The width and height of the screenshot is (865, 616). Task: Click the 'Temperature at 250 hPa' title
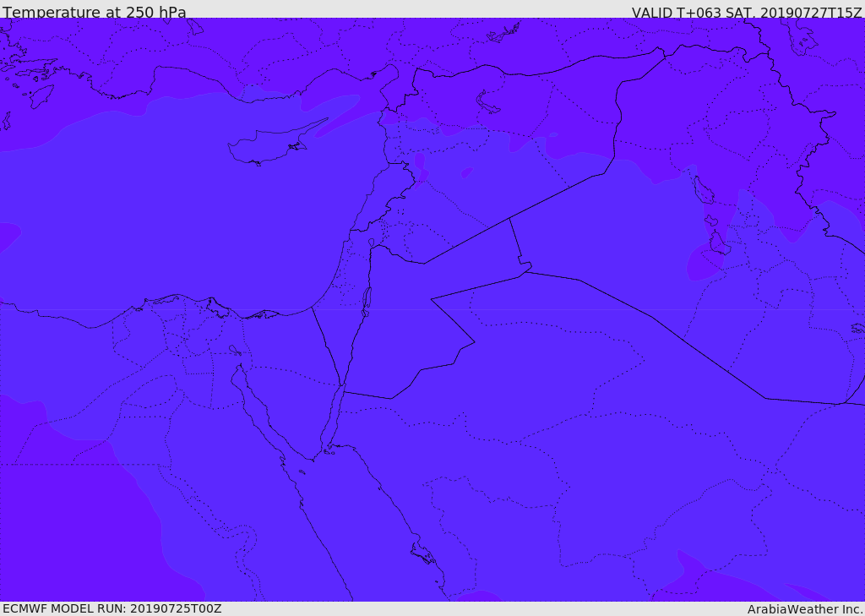point(95,12)
